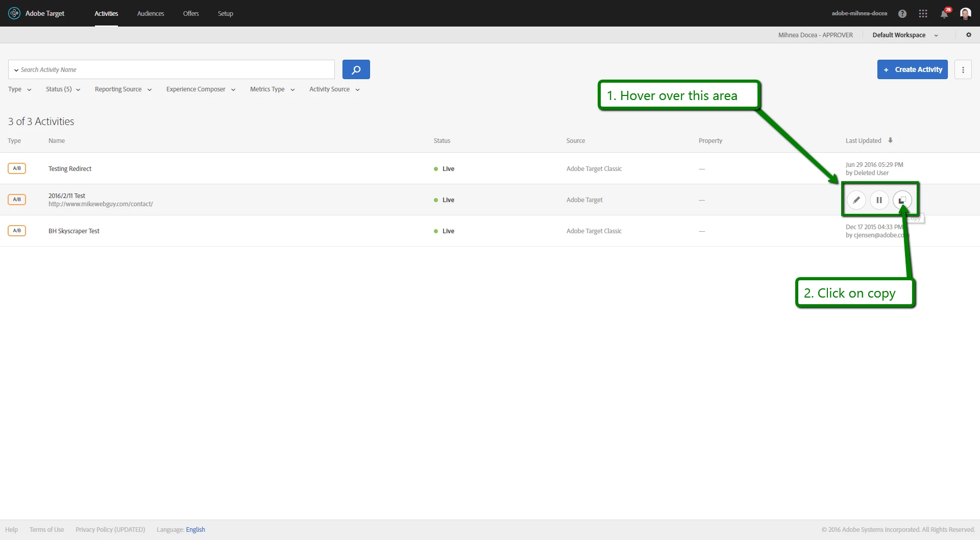Expand the search field chevron
Viewport: 980px width, 540px height.
pyautogui.click(x=16, y=70)
